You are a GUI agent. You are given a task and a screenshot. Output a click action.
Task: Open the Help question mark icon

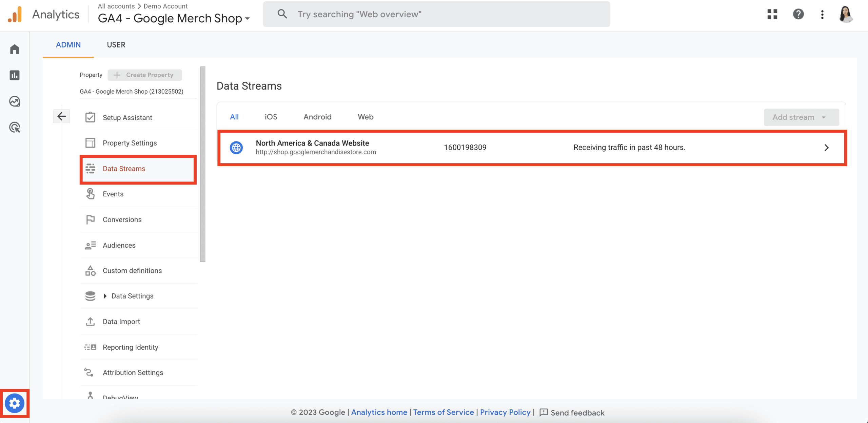tap(798, 14)
